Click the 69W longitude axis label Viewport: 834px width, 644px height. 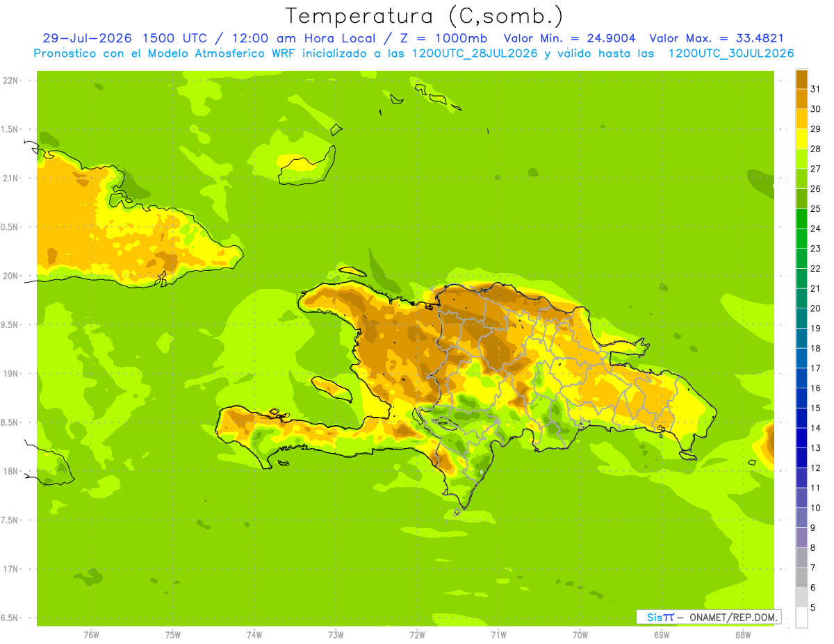pos(662,635)
